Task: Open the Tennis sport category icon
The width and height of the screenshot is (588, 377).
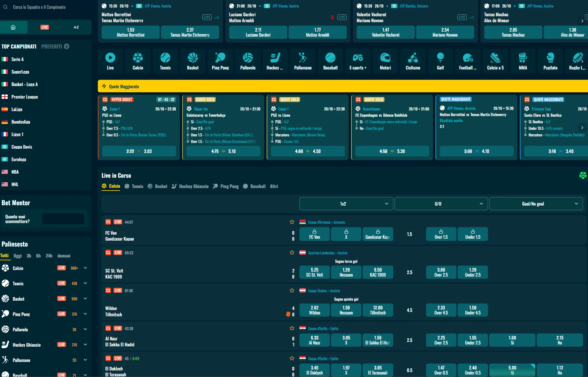Action: point(165,61)
